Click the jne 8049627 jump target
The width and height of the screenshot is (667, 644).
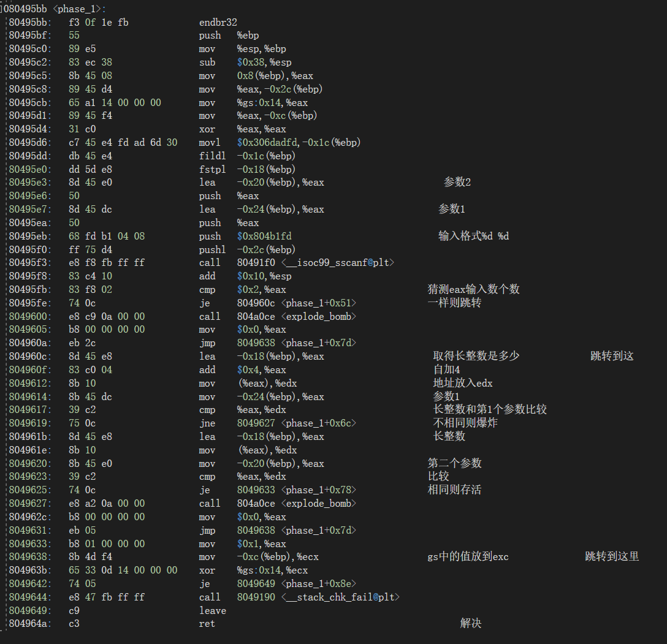tap(296, 423)
